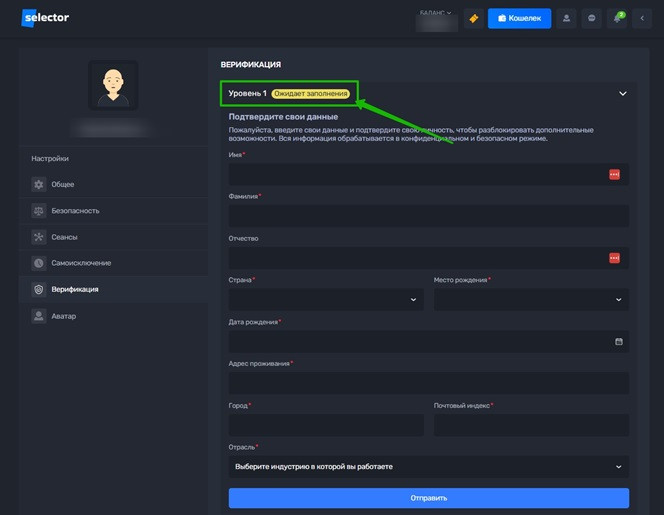The image size is (664, 515).
Task: Open the user profile icon in header
Action: 567,18
